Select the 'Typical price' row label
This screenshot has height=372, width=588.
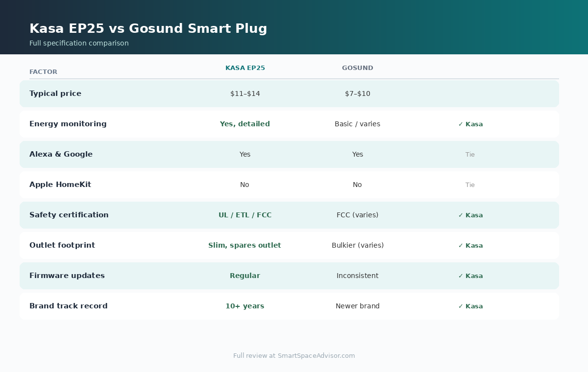click(55, 93)
